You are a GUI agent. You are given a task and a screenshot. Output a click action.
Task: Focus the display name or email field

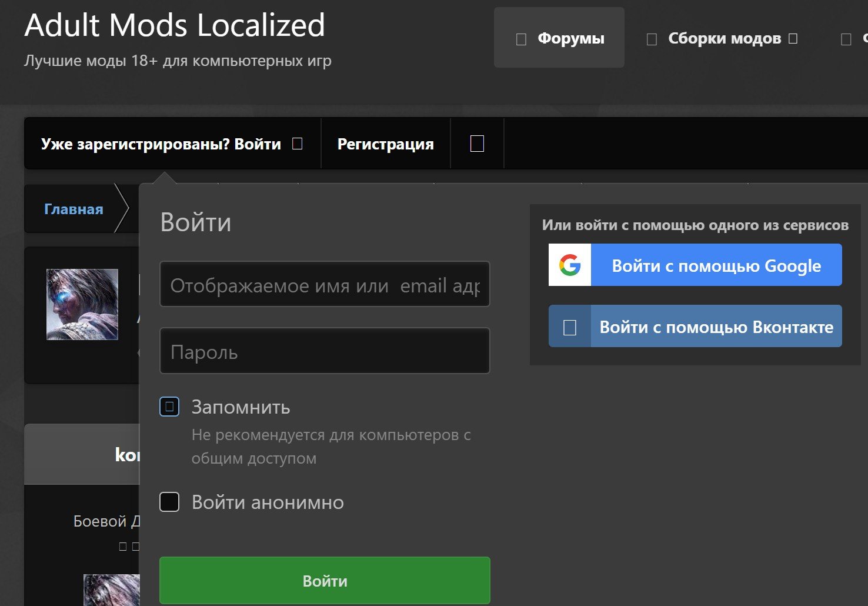coord(325,285)
